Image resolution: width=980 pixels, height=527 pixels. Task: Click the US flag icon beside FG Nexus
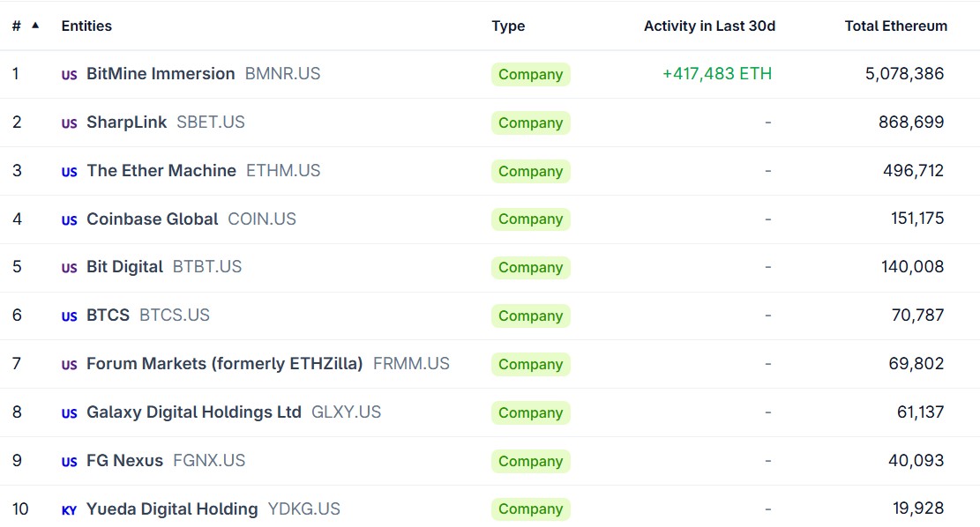(x=69, y=462)
